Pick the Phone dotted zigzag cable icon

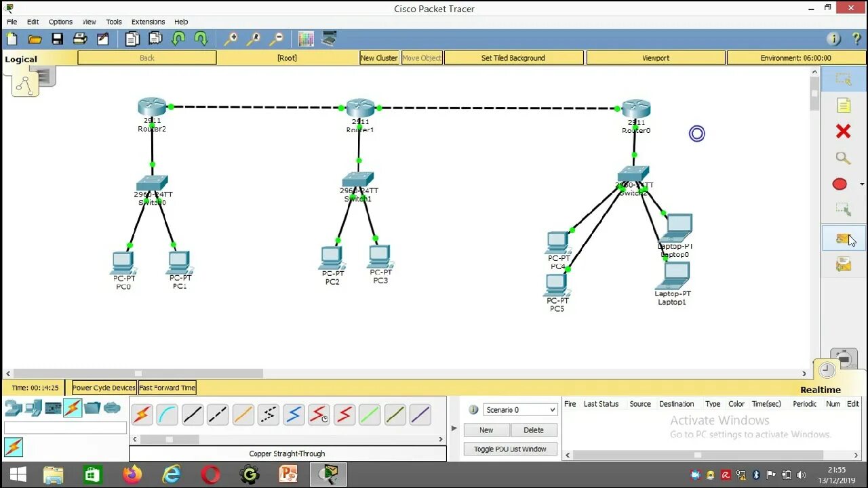click(269, 414)
